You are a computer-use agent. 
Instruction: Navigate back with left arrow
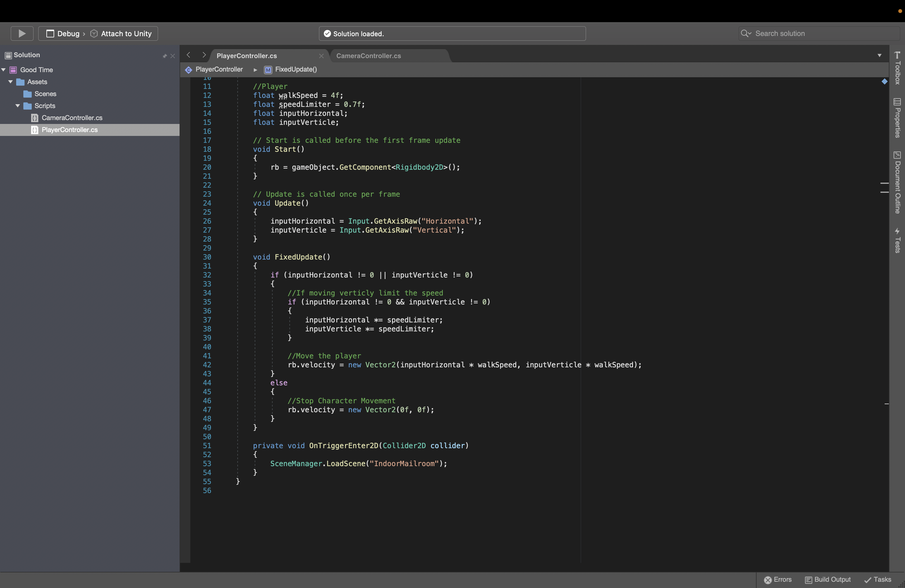188,55
